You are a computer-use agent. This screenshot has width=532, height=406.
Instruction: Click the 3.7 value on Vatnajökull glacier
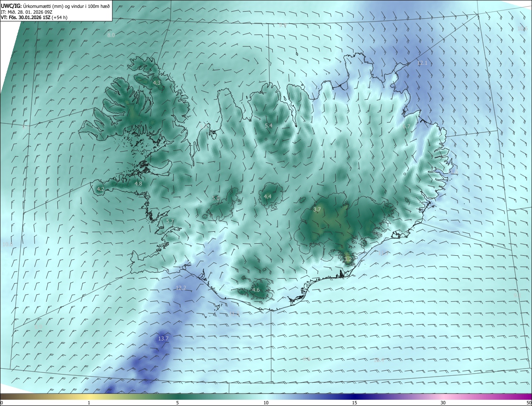point(317,210)
